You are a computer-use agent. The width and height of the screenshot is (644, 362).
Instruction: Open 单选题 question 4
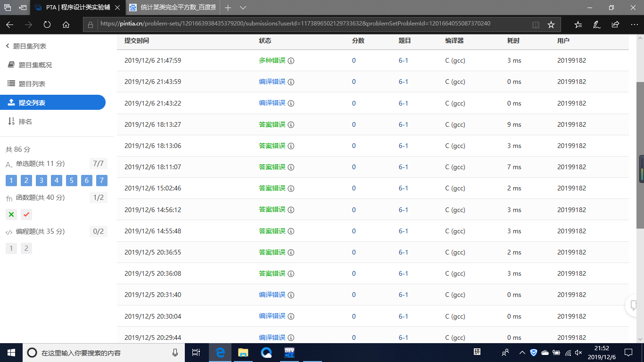(57, 181)
